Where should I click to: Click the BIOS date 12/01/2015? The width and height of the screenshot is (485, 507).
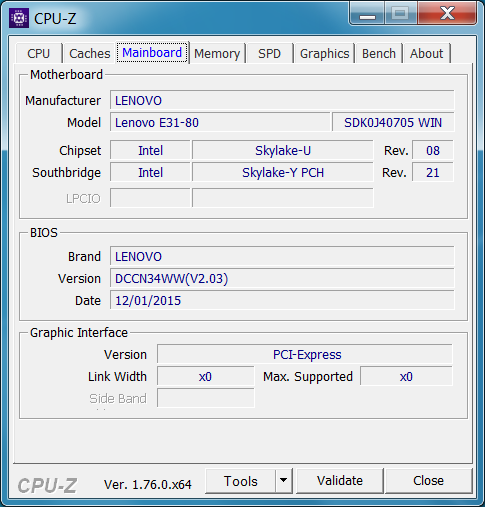click(x=282, y=301)
